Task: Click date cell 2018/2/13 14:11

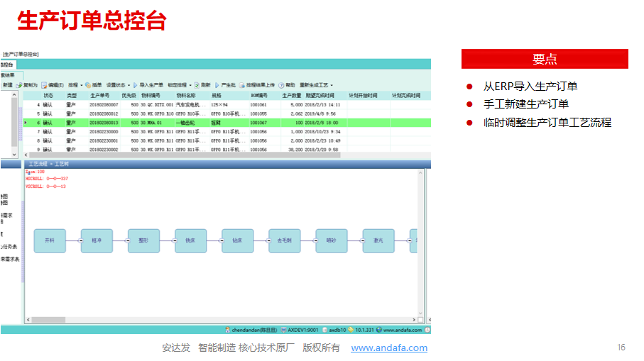Action: click(x=322, y=105)
